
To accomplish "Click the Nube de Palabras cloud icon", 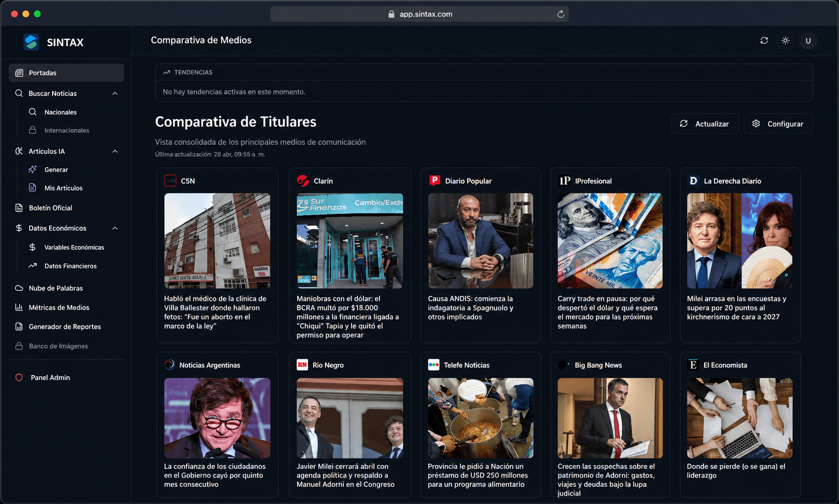I will (19, 288).
